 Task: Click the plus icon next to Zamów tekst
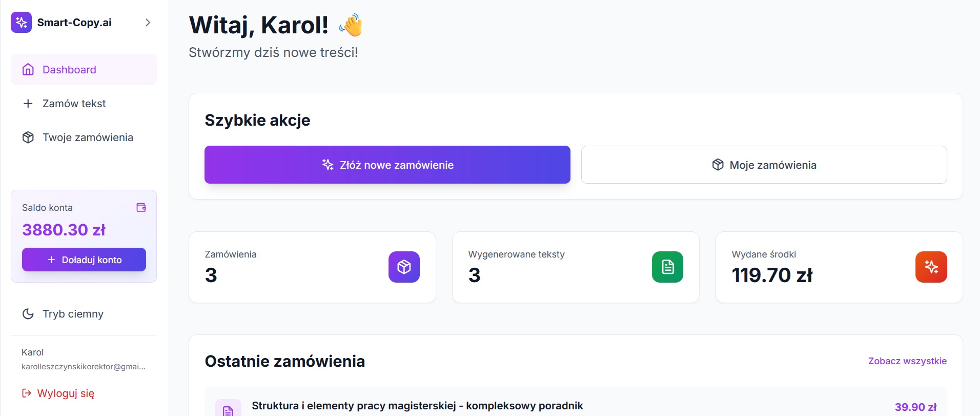tap(28, 103)
